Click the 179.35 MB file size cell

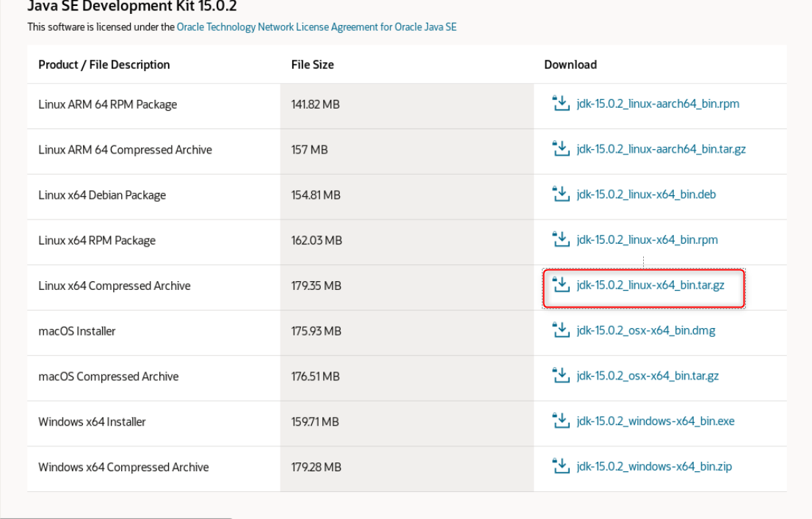coord(407,288)
